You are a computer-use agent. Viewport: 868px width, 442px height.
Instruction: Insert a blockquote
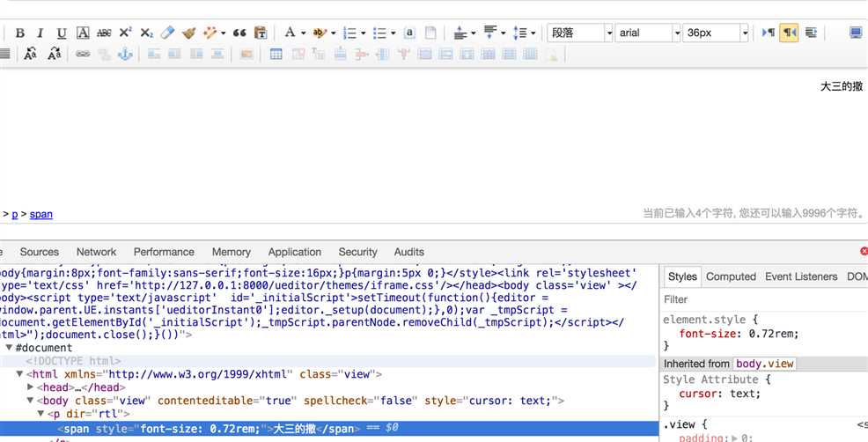[239, 33]
